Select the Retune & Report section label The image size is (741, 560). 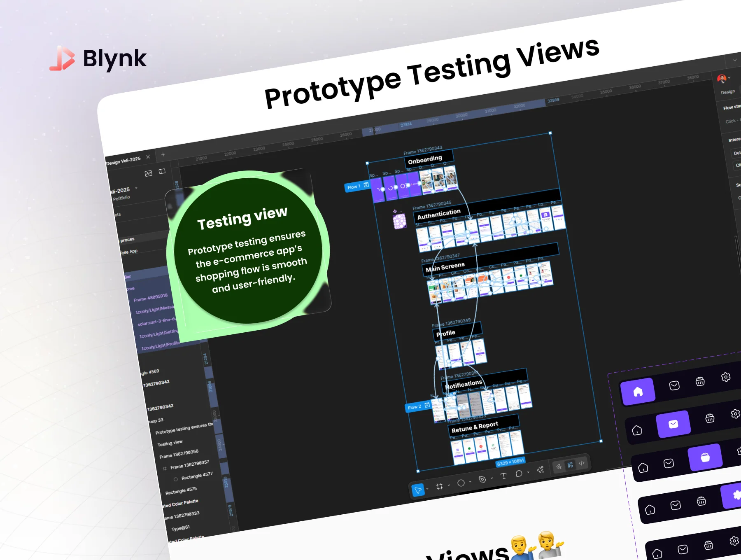tap(475, 427)
